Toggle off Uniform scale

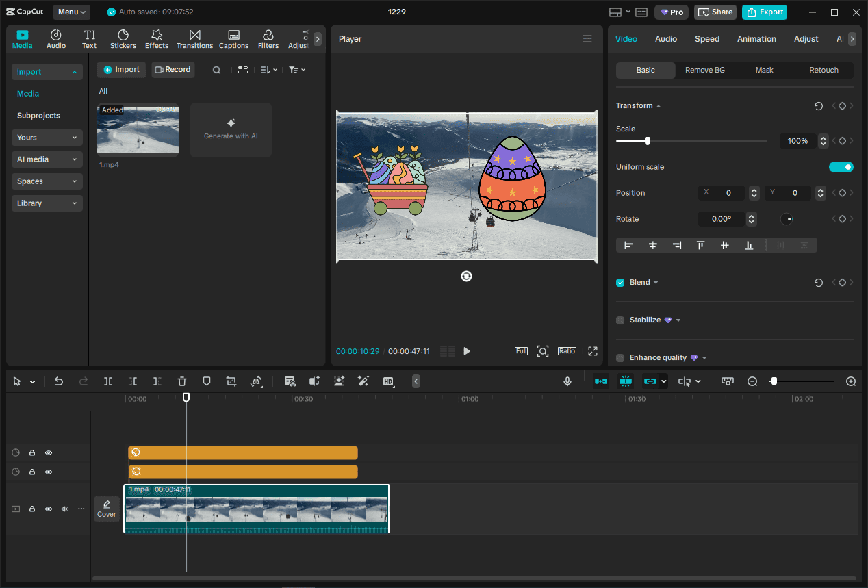click(x=841, y=166)
